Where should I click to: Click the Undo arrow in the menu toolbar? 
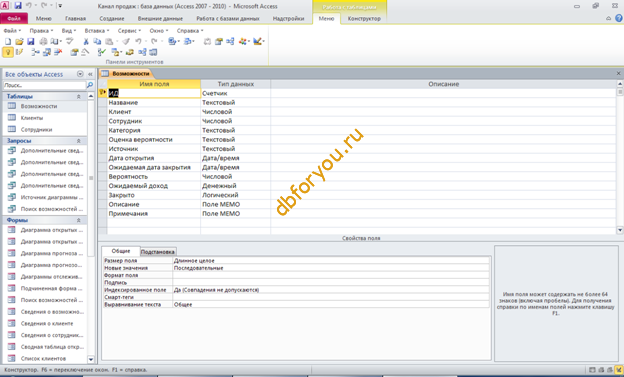tap(138, 41)
